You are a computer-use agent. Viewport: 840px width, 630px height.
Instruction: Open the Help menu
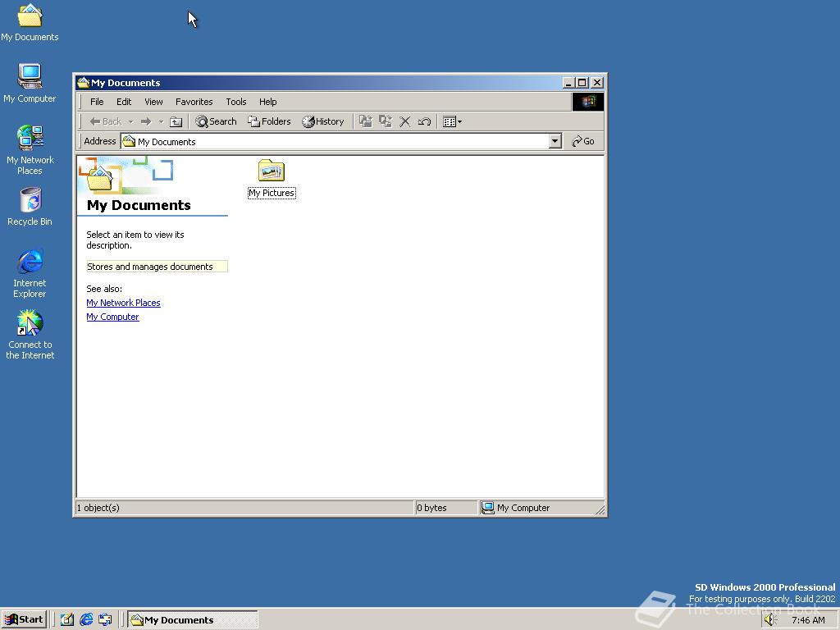coord(268,102)
